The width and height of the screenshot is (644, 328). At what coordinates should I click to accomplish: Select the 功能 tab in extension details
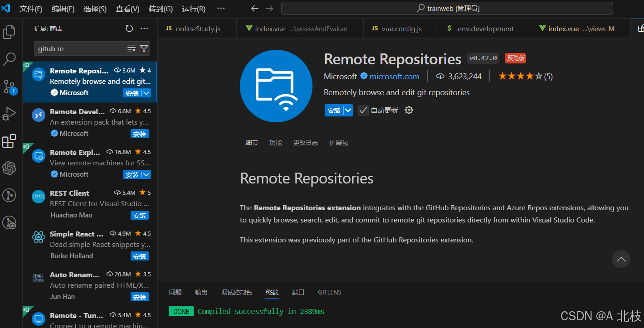[x=275, y=143]
